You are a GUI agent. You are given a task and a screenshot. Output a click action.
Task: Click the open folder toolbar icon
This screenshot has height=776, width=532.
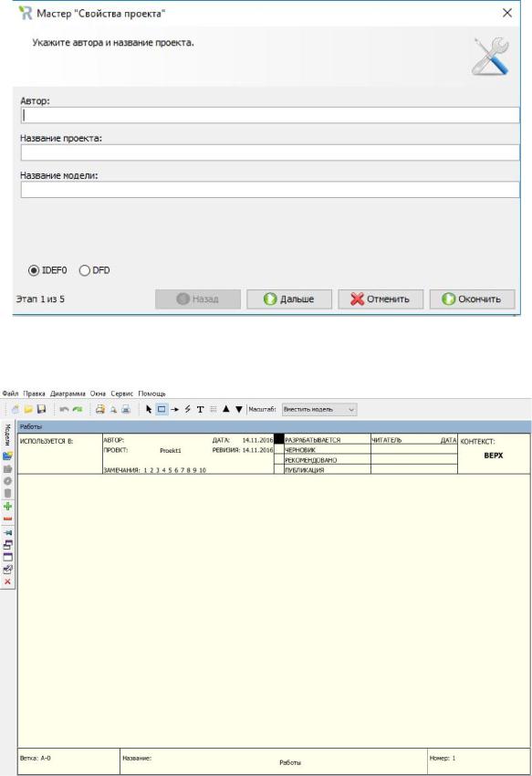(28, 409)
